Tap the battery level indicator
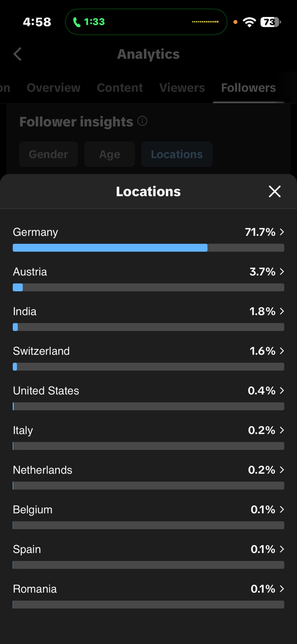Screen dimensions: 297x644 (270, 22)
